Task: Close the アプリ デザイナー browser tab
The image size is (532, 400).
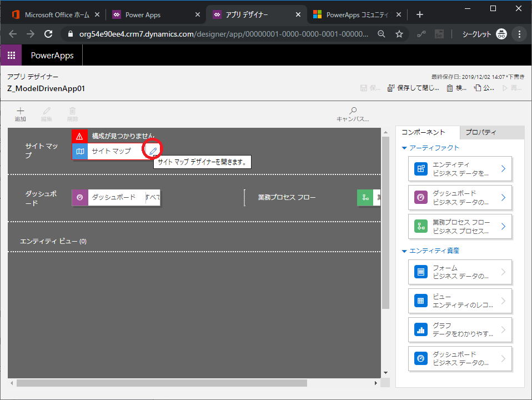Action: [x=298, y=14]
